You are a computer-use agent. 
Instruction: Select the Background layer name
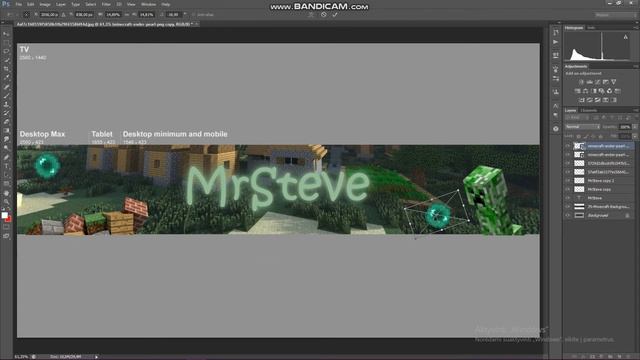(x=598, y=215)
